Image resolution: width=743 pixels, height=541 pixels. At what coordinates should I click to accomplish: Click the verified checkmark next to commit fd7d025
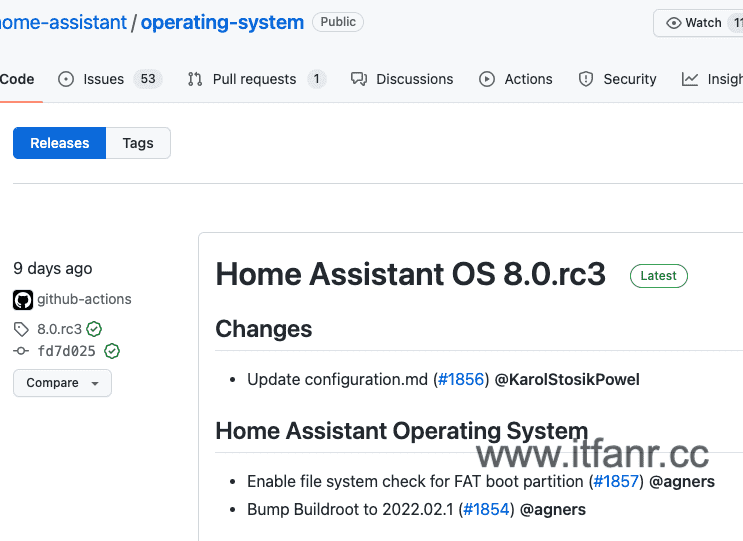tap(112, 351)
